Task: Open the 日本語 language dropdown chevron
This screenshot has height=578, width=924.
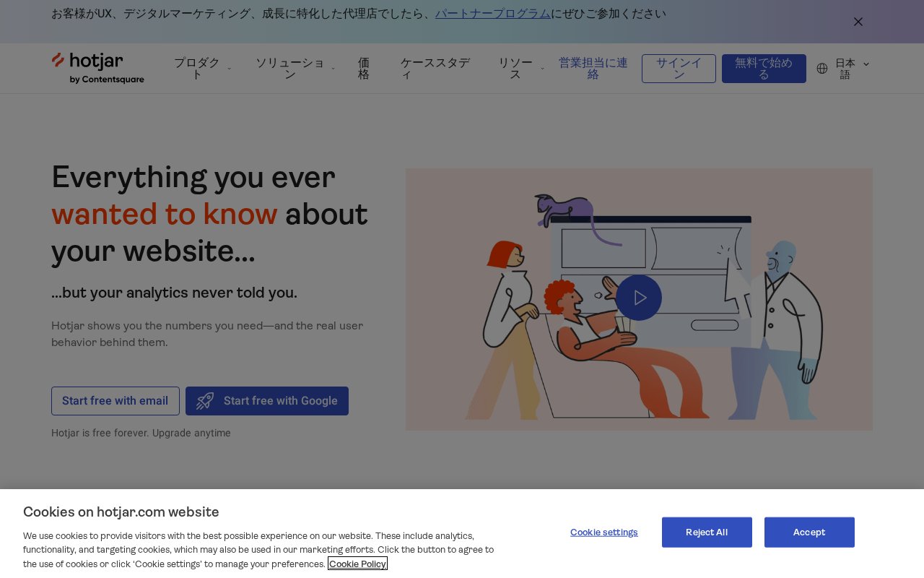Action: click(x=866, y=64)
